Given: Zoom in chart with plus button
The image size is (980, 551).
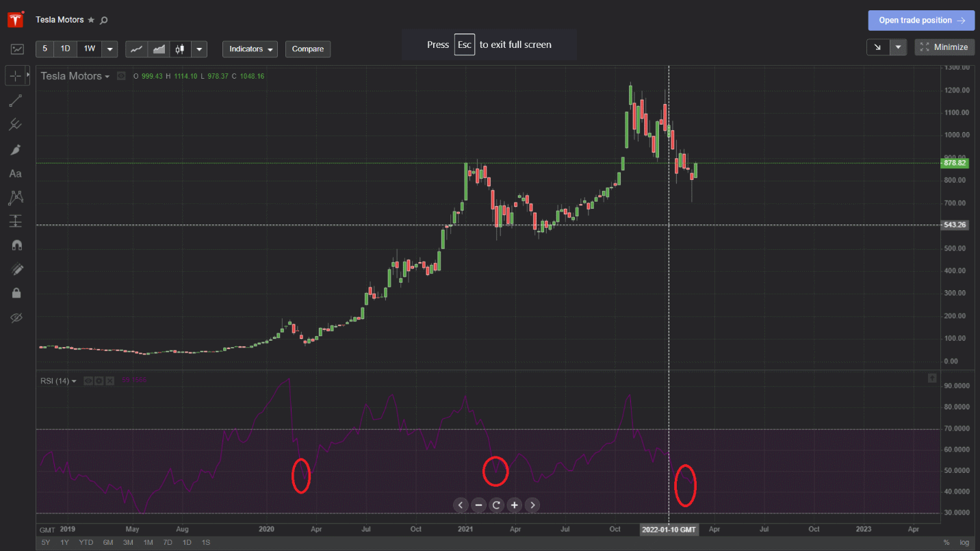Looking at the screenshot, I should 515,505.
